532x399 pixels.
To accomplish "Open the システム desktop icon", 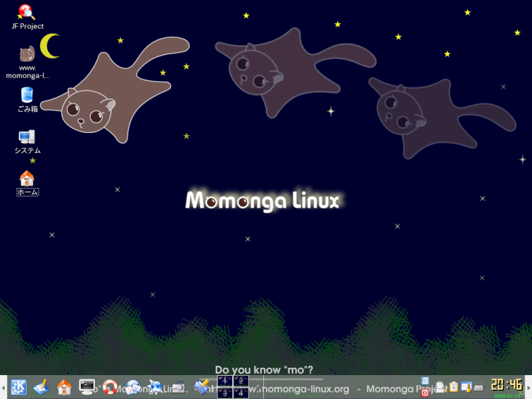I will pos(27,142).
